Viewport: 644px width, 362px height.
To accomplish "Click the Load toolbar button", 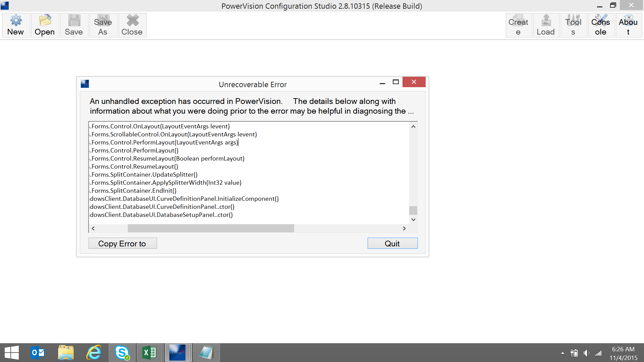I will tap(546, 25).
